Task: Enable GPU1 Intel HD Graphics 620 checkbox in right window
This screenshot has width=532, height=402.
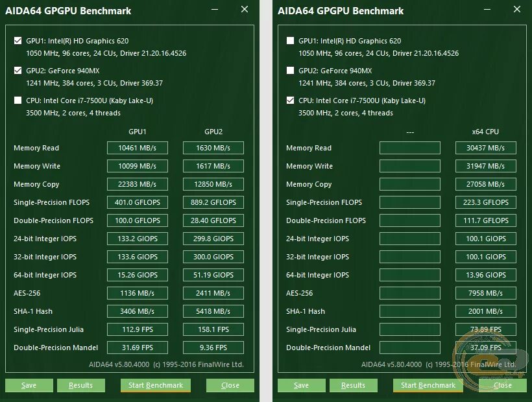Action: tap(291, 41)
